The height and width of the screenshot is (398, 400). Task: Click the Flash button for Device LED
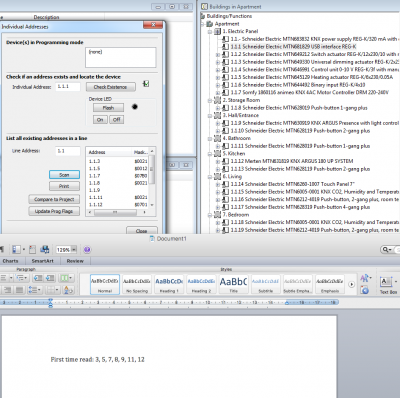[x=108, y=108]
